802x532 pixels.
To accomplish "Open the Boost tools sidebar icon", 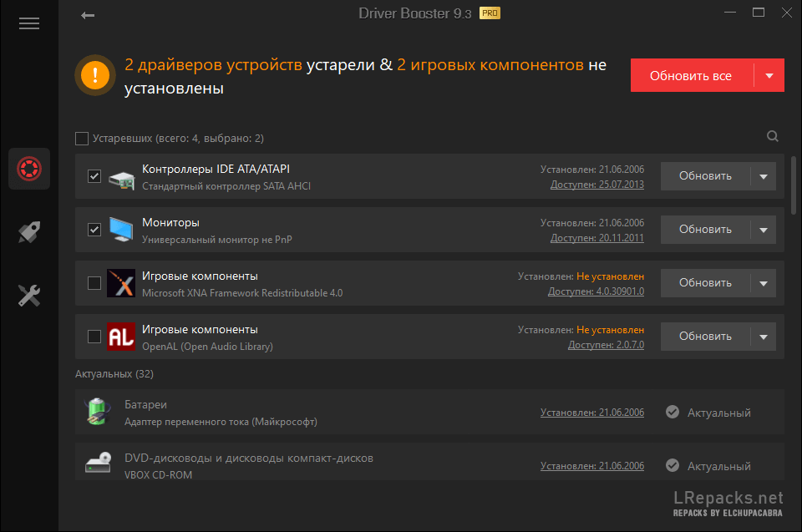I will 28,232.
